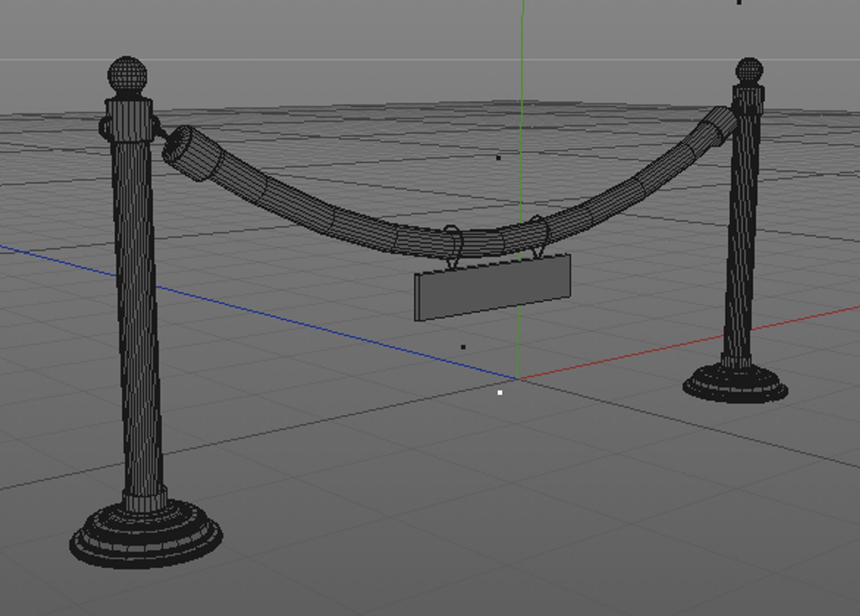
Task: Select the ball on top of the right post
Action: [749, 70]
